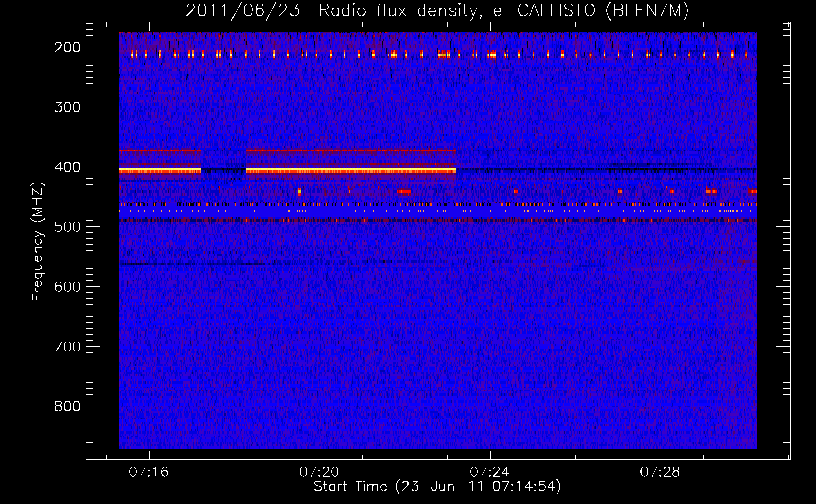This screenshot has height=504, width=816.
Task: Click the 200 frequency tick label
Action: [x=68, y=47]
